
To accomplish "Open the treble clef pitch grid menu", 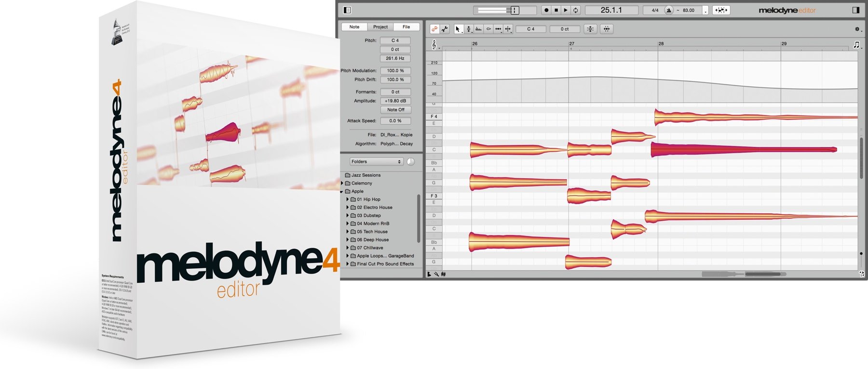I will pyautogui.click(x=434, y=45).
